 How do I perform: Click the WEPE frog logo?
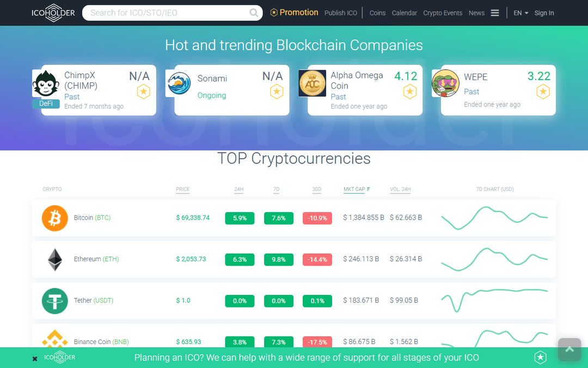pyautogui.click(x=445, y=83)
